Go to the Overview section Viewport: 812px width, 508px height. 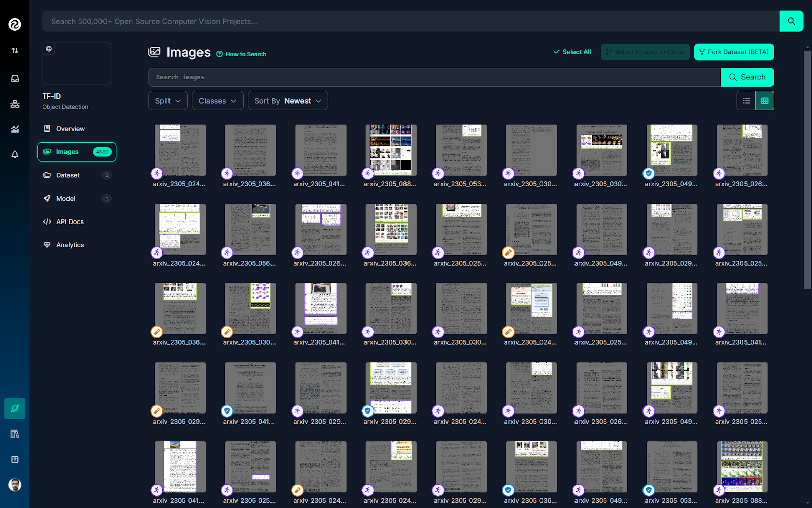coord(70,129)
